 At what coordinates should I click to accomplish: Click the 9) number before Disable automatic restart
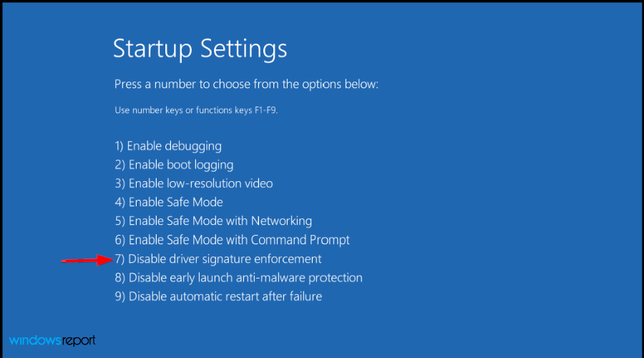tap(120, 296)
